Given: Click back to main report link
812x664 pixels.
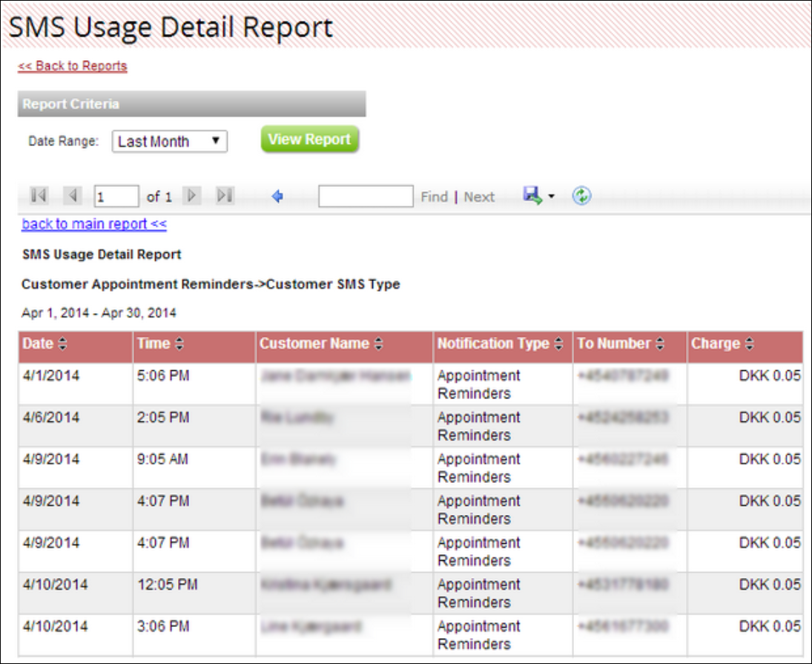Looking at the screenshot, I should pos(94,224).
